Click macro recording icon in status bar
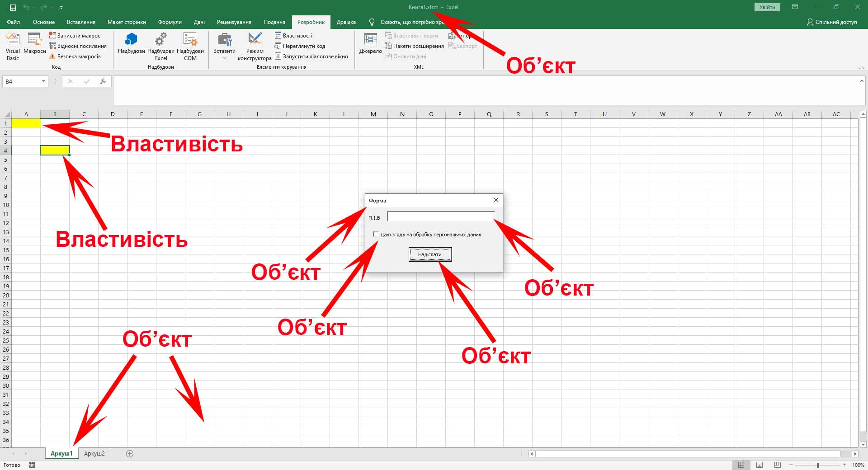868x470 pixels. [x=32, y=465]
